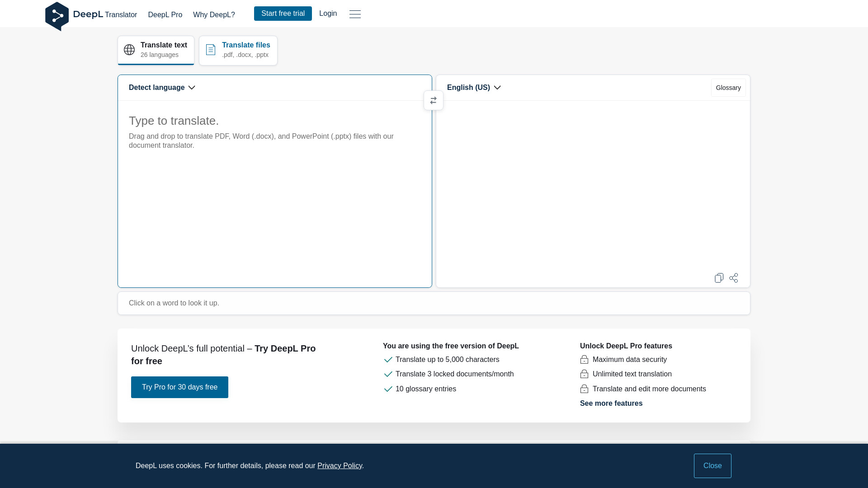Image resolution: width=868 pixels, height=488 pixels.
Task: Switch to Translate text tab
Action: coord(156,50)
